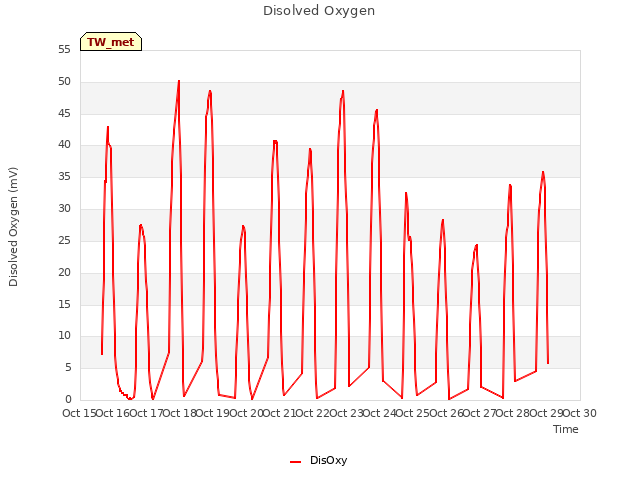Click the 50 y-axis tick label

pos(64,82)
